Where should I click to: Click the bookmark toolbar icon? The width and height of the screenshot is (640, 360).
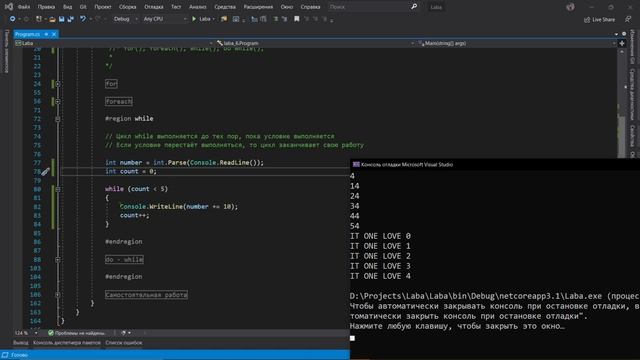[x=297, y=19]
